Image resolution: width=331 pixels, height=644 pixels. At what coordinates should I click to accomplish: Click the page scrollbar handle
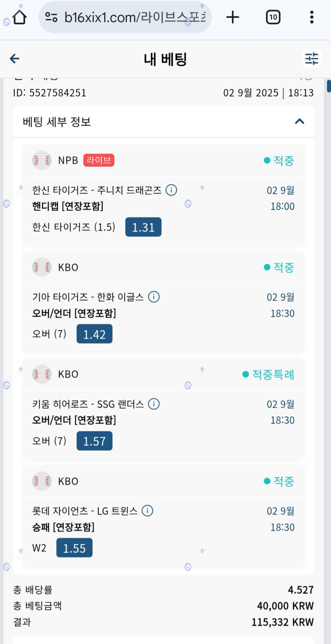click(x=329, y=86)
